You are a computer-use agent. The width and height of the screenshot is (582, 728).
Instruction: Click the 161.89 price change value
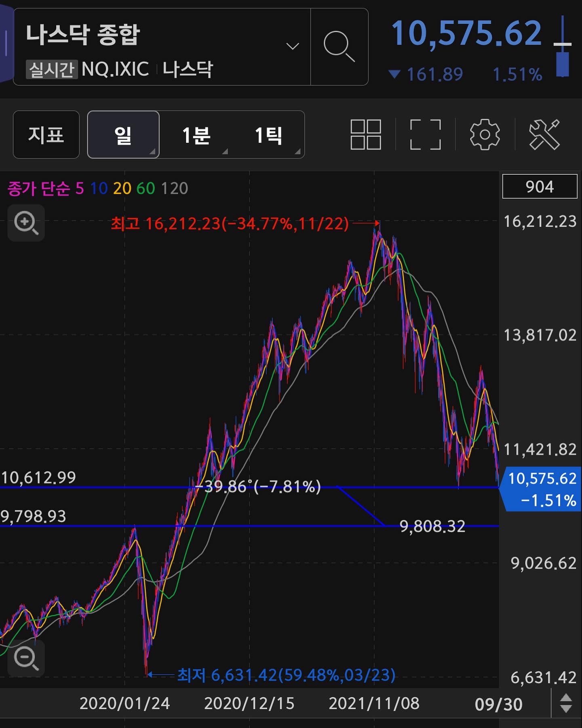(x=435, y=74)
